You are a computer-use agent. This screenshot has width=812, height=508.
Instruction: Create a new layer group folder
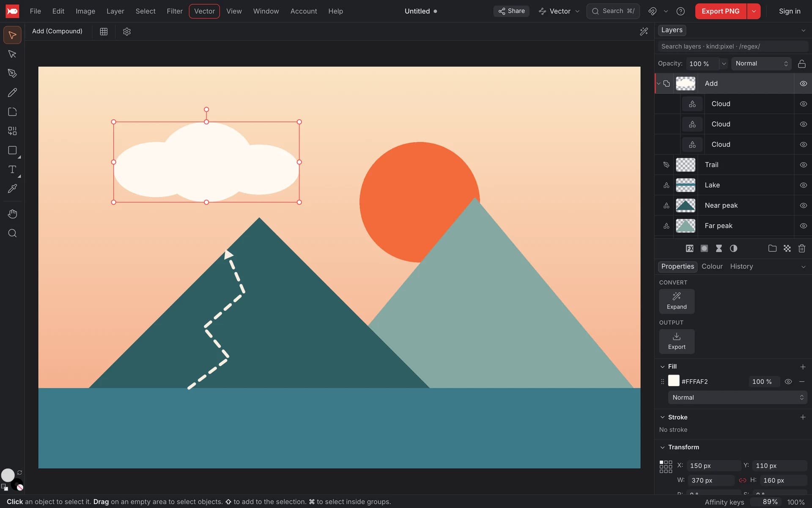[772, 248]
